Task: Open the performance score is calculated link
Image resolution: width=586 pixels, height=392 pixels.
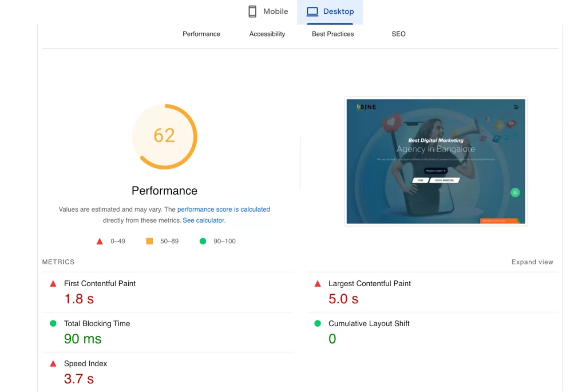Action: (223, 209)
